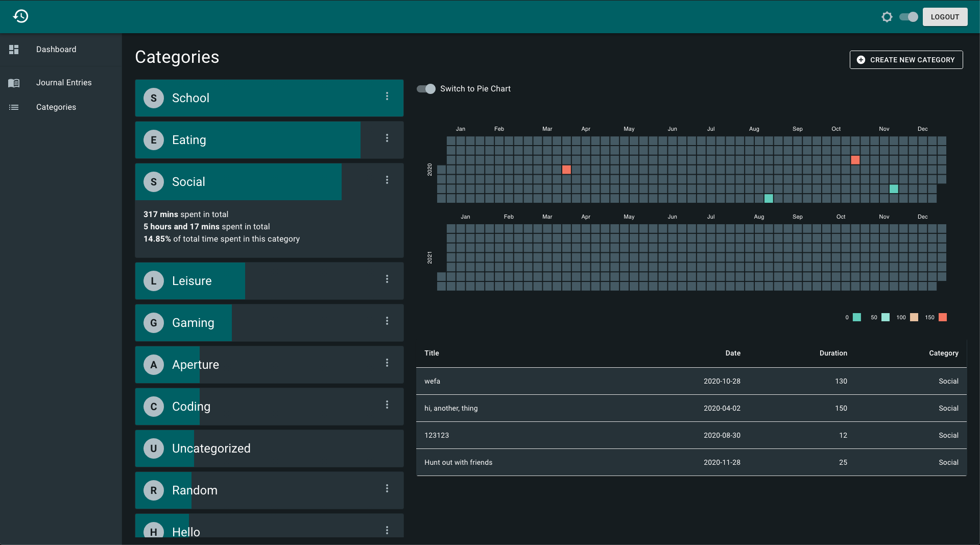Click the Journal Entries book icon
Screen dimensions: 980x545
pos(14,83)
